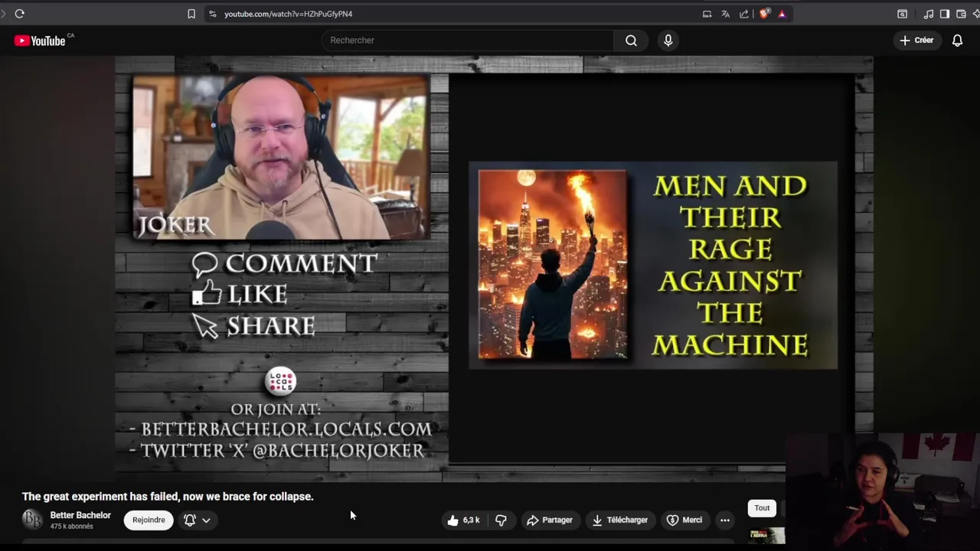This screenshot has width=980, height=551.
Task: Click the Partager button
Action: coord(550,520)
